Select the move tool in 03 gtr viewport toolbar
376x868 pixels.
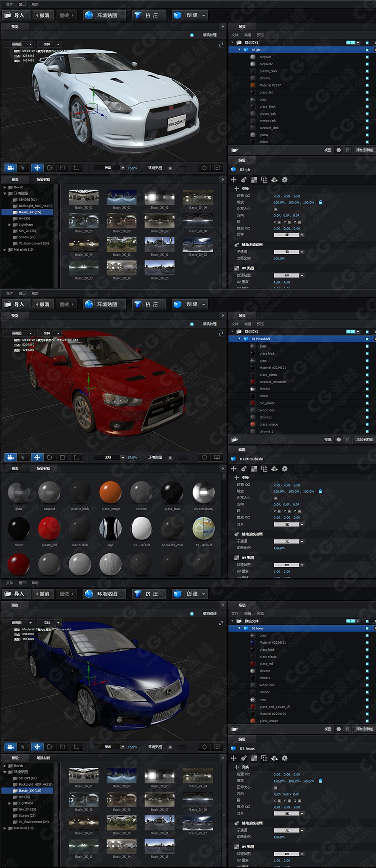[x=37, y=168]
